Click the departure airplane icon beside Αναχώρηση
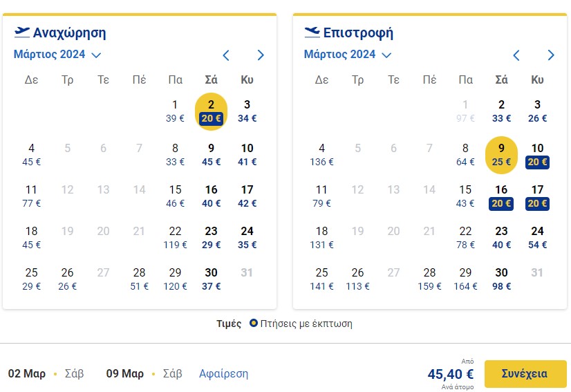This screenshot has width=571, height=392. (x=22, y=32)
